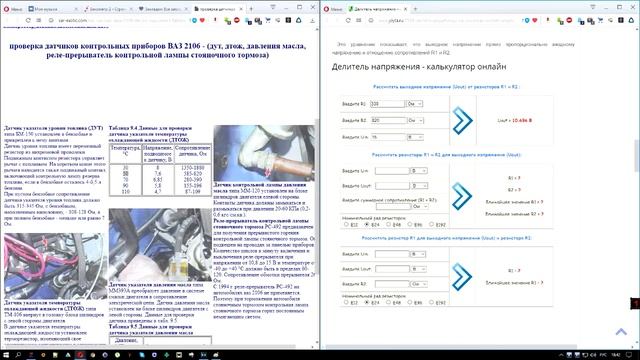This screenshot has width=640, height=360.
Task: Select E48 resistor series in second calculator
Action: [388, 224]
